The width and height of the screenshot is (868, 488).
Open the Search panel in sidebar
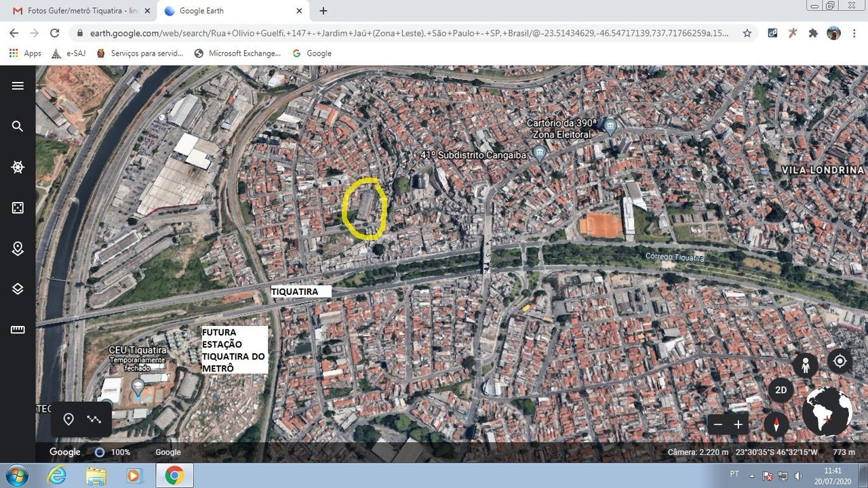coord(18,126)
